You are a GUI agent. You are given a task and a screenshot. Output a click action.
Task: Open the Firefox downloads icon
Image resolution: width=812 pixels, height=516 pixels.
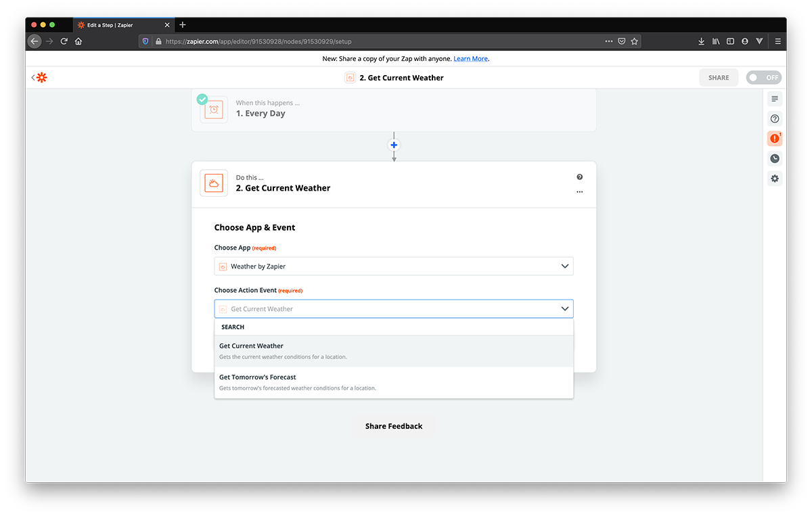(702, 41)
